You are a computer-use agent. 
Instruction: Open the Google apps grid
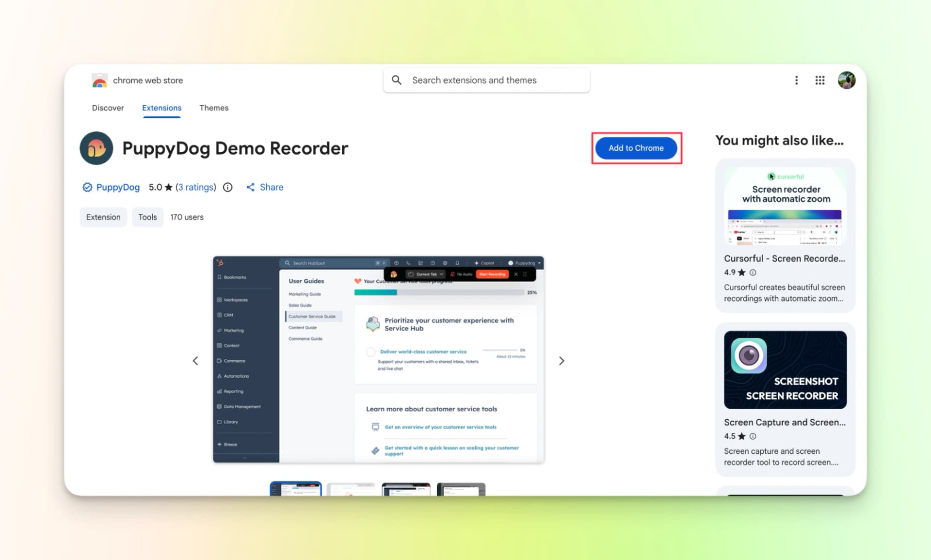click(x=819, y=80)
